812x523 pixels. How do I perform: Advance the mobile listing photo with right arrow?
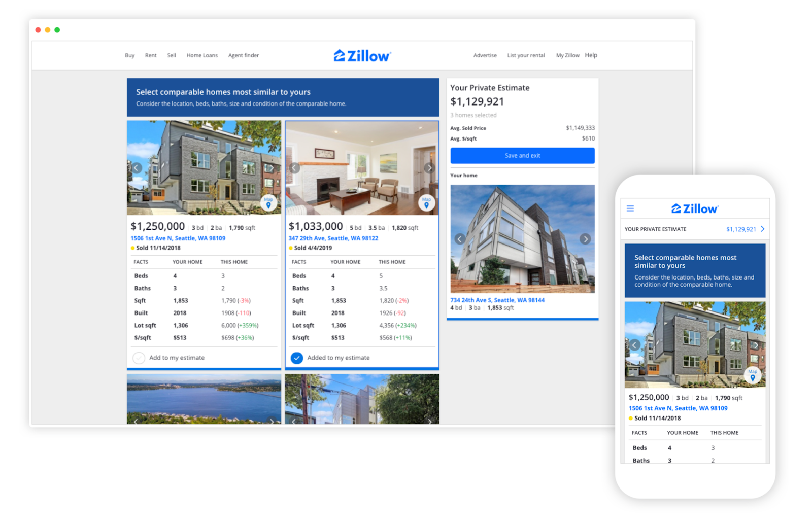pyautogui.click(x=755, y=345)
